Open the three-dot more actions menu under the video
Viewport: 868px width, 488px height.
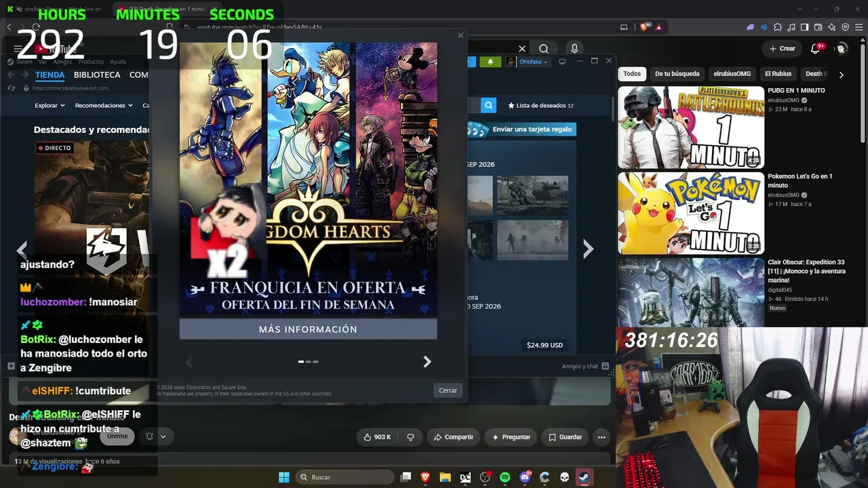pos(601,437)
